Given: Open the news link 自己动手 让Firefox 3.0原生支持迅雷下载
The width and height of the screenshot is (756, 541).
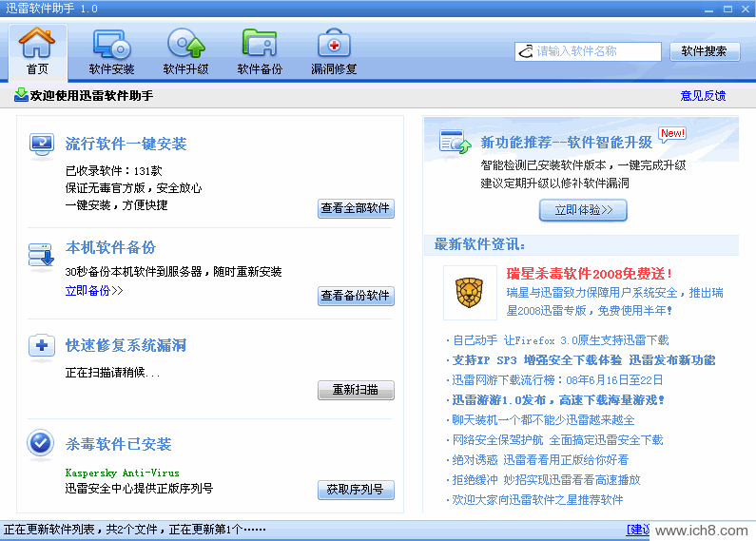Looking at the screenshot, I should click(561, 340).
